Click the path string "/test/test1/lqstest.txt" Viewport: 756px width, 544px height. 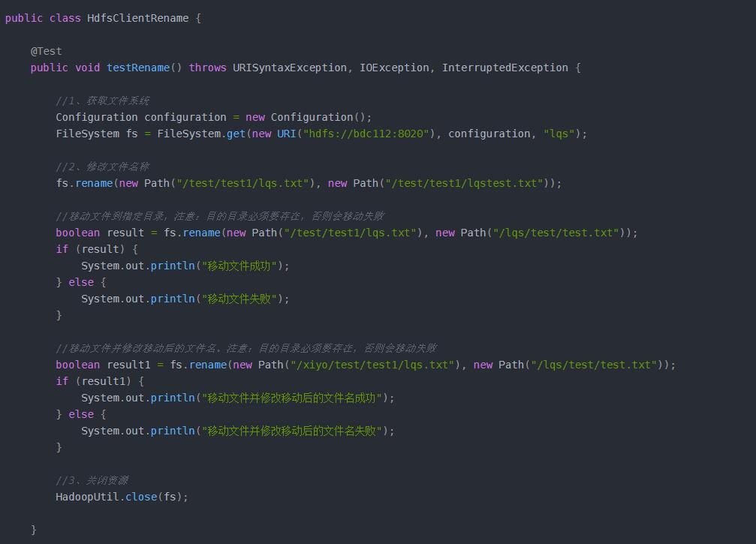point(464,183)
